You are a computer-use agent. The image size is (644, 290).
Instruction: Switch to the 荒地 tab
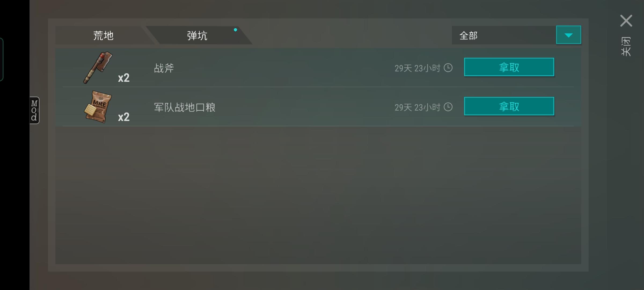pyautogui.click(x=103, y=35)
